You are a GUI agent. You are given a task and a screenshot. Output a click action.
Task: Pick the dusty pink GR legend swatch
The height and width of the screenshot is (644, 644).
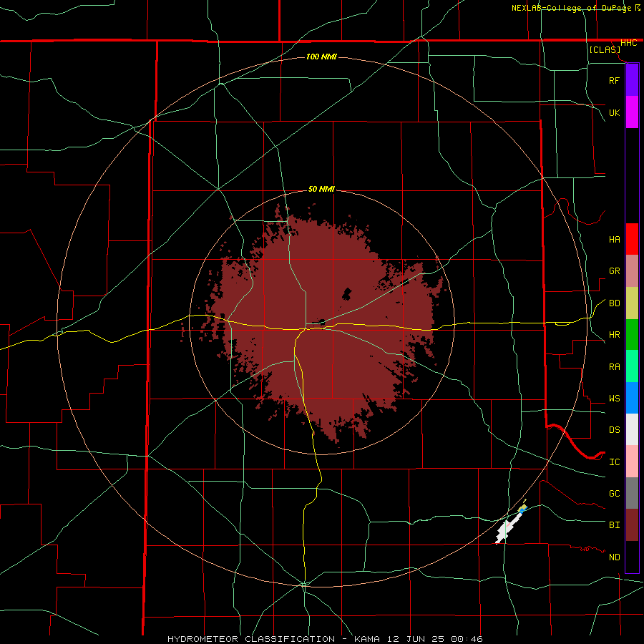[632, 270]
